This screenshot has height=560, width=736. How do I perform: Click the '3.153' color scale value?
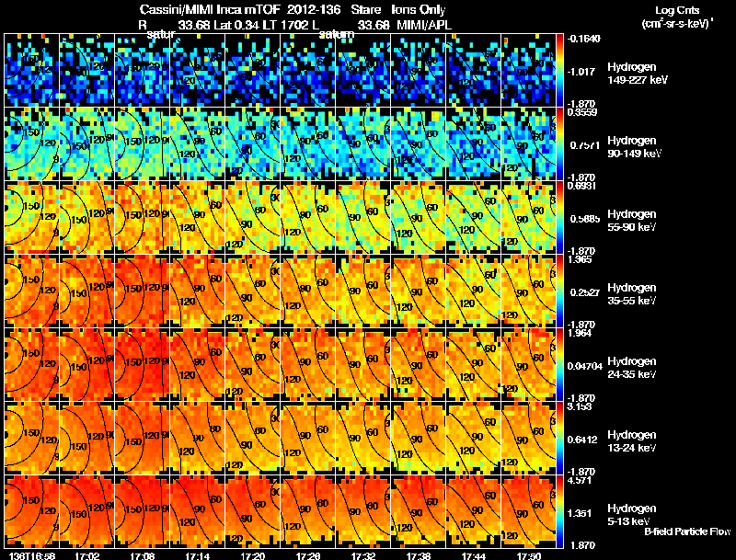coord(581,407)
